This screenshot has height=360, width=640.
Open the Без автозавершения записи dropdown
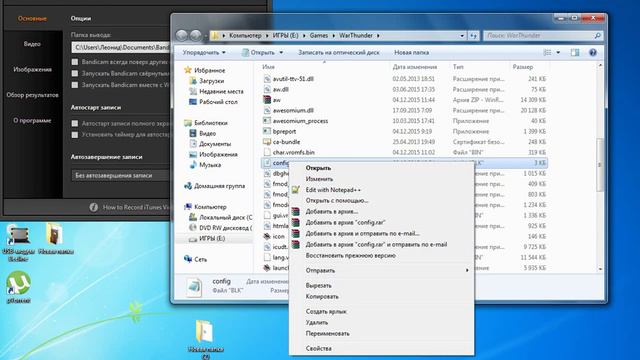[120, 175]
